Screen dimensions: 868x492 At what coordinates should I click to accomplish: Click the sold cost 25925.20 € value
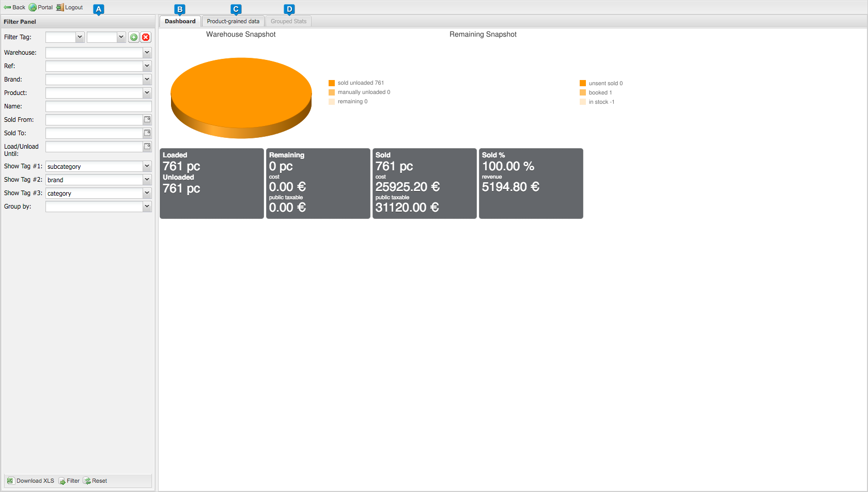tap(408, 187)
